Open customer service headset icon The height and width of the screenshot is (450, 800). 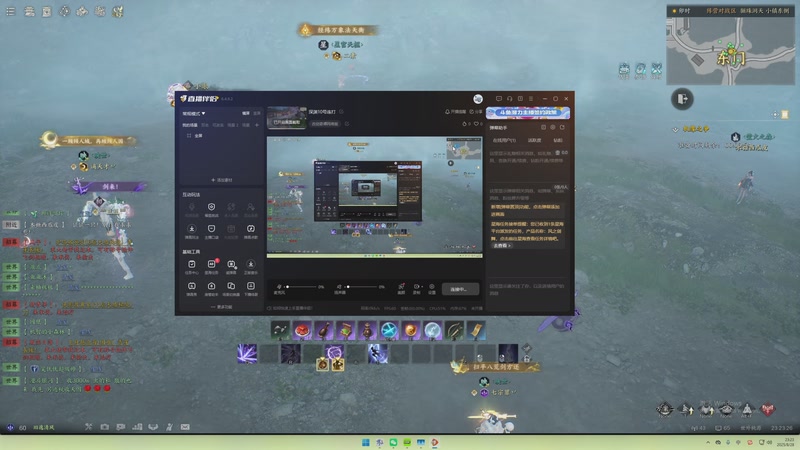tap(509, 99)
